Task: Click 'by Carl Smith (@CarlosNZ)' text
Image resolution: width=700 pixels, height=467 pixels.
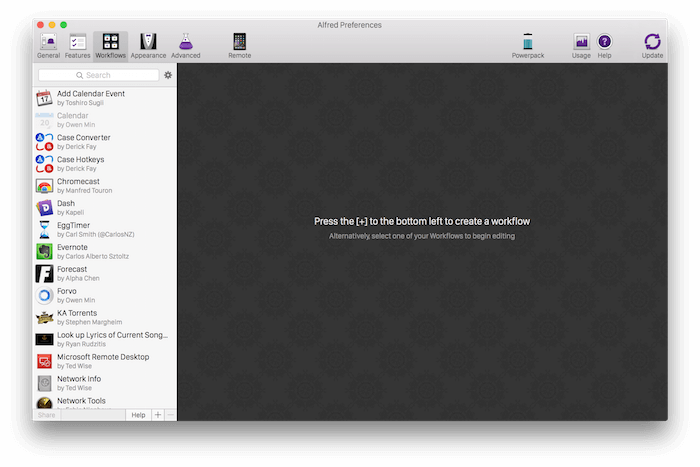Action: [x=96, y=234]
